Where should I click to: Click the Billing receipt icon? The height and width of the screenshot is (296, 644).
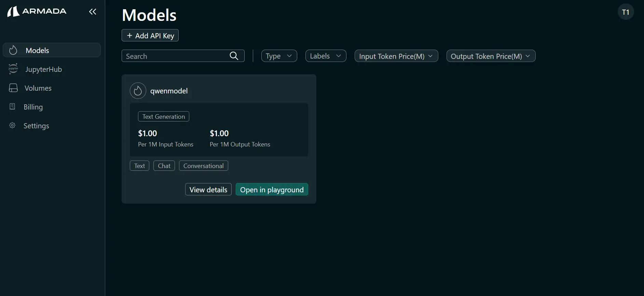click(x=12, y=107)
